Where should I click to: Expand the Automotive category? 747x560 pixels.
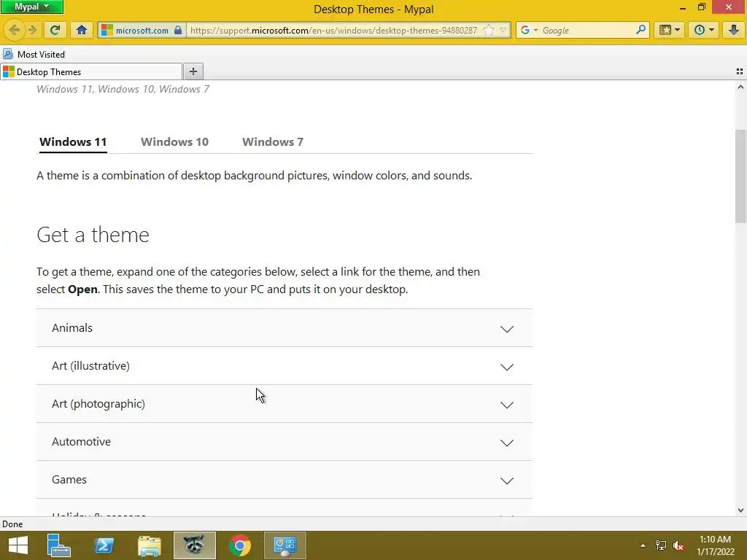284,441
